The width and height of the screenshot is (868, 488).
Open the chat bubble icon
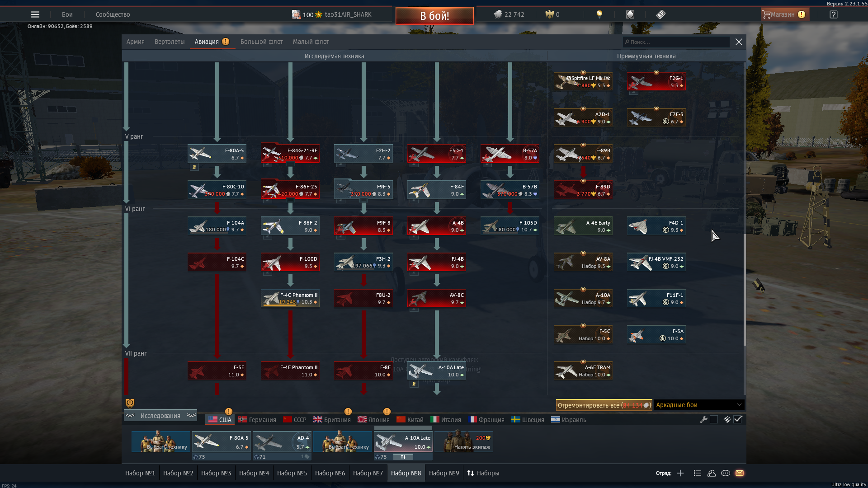(726, 473)
